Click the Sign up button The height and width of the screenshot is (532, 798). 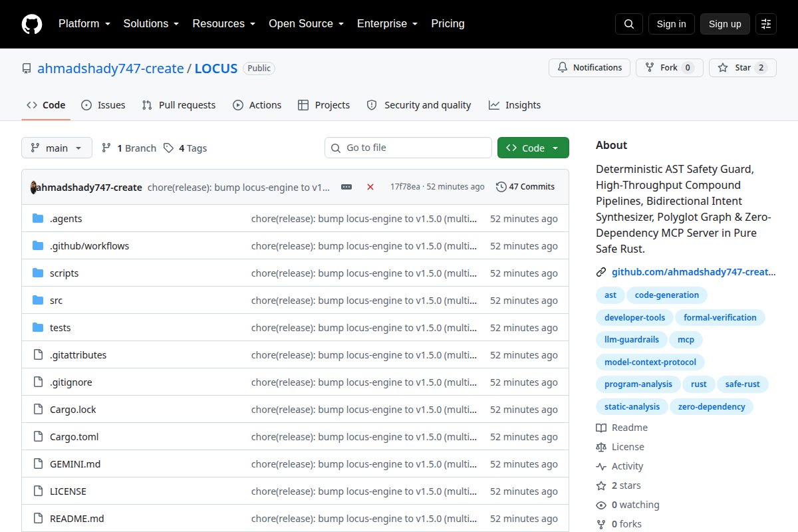725,24
